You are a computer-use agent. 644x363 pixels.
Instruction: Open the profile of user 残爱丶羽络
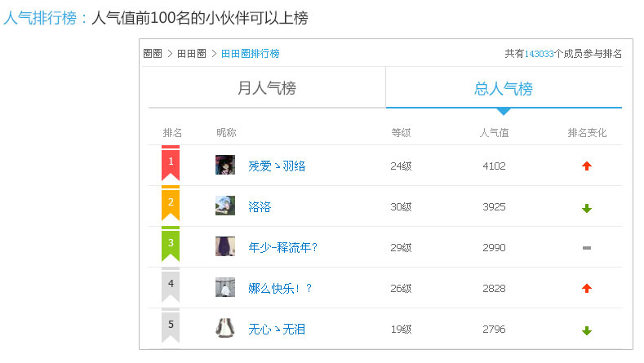277,166
